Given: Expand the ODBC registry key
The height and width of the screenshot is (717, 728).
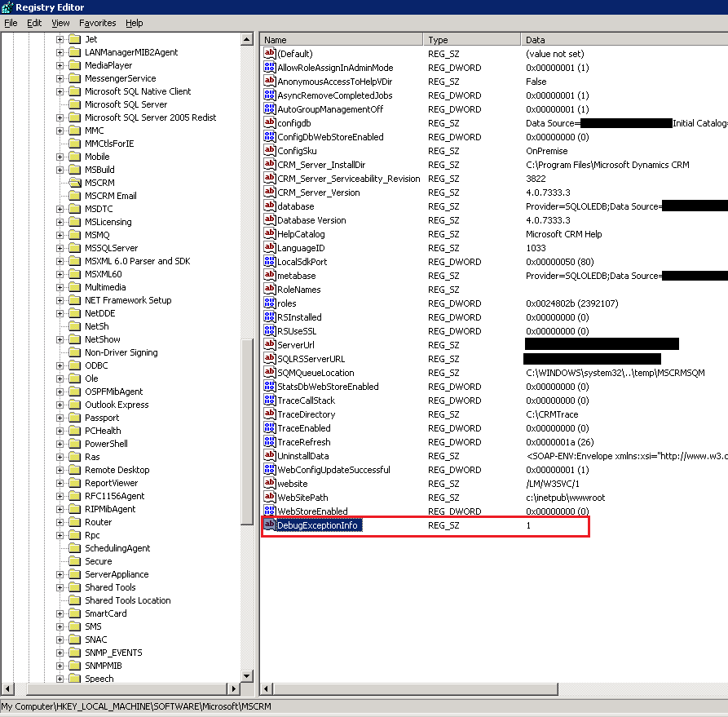Looking at the screenshot, I should click(x=60, y=365).
